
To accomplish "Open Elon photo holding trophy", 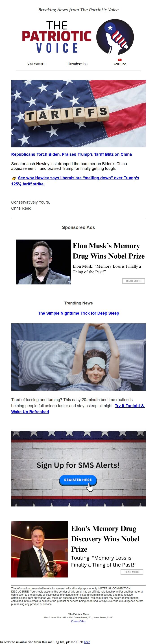I will (x=39, y=549).
